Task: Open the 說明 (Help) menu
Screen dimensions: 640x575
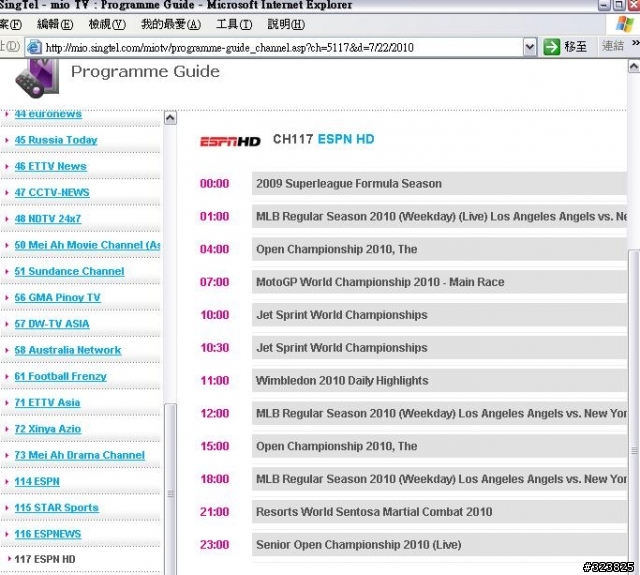Action: (286, 24)
